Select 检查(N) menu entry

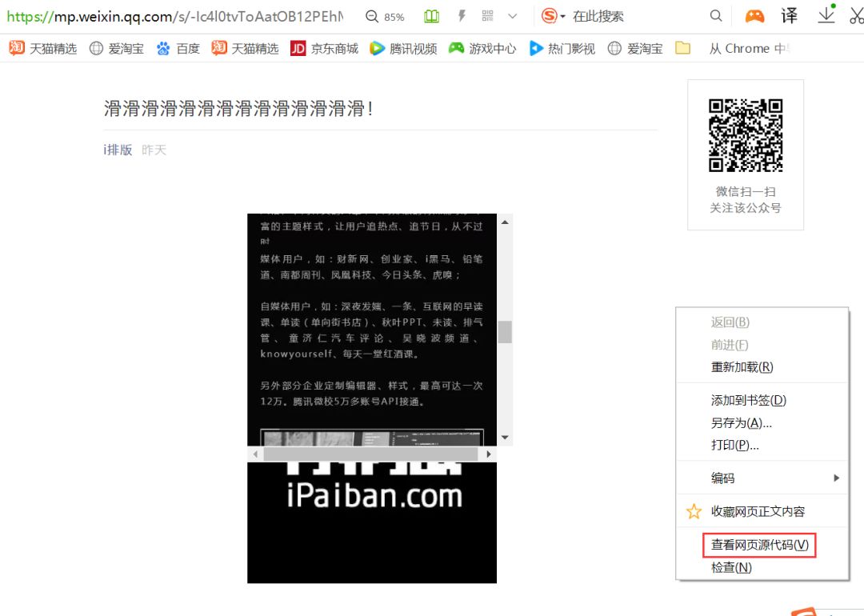click(731, 567)
